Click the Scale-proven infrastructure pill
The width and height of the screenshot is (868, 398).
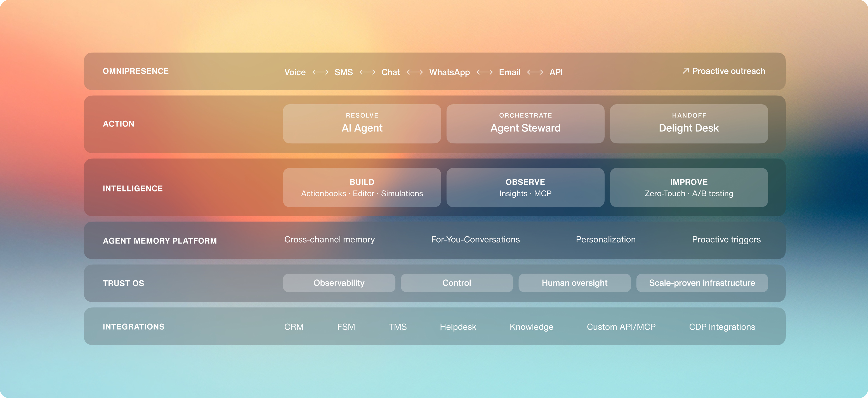(x=702, y=283)
